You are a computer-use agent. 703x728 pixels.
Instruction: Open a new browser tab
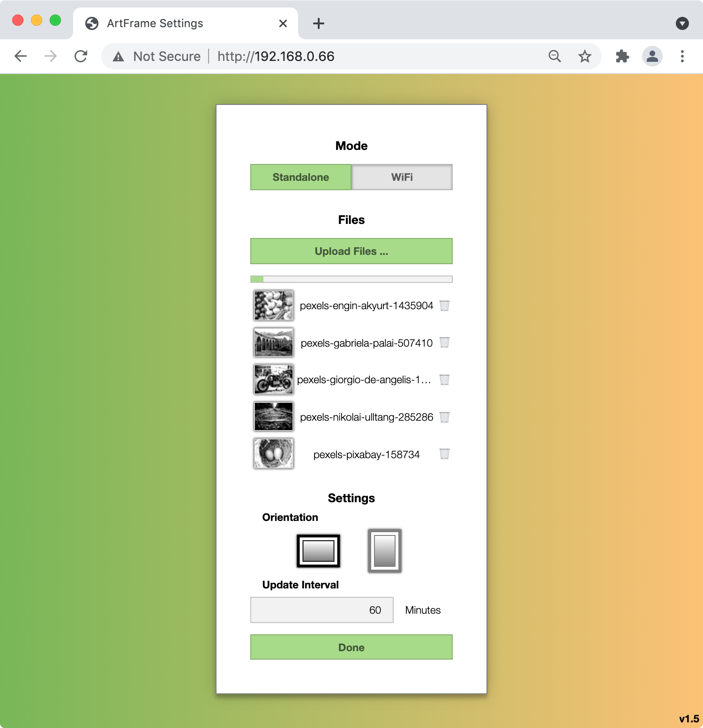click(319, 23)
